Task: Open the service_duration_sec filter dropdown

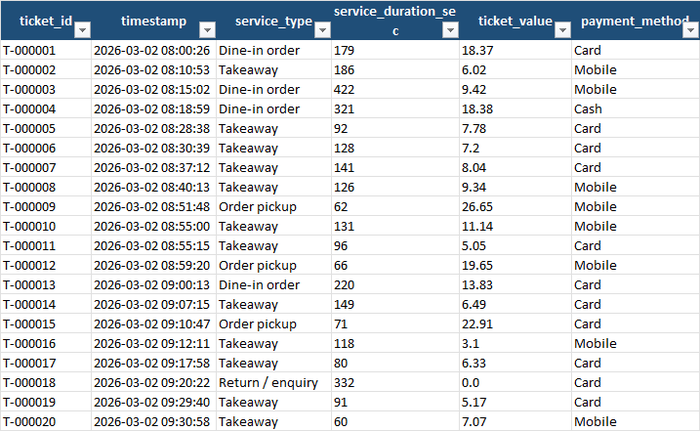Action: pos(450,30)
